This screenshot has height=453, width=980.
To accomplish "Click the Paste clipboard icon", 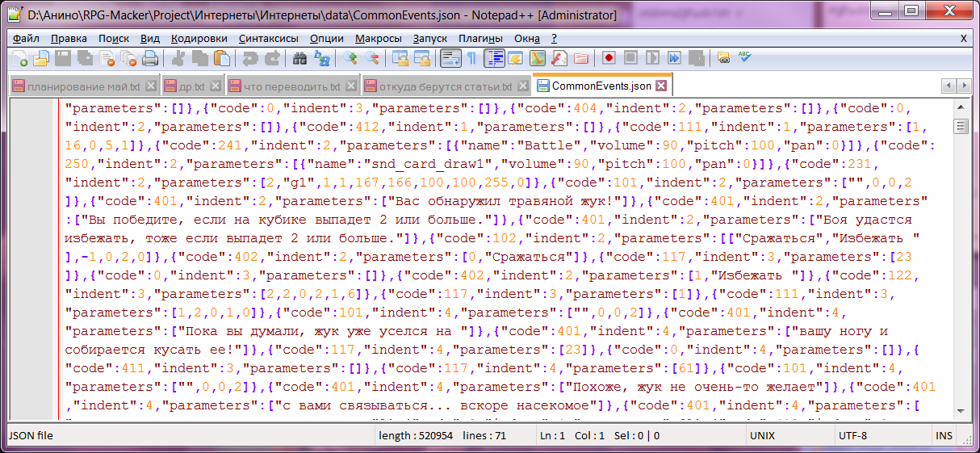I will (x=221, y=58).
